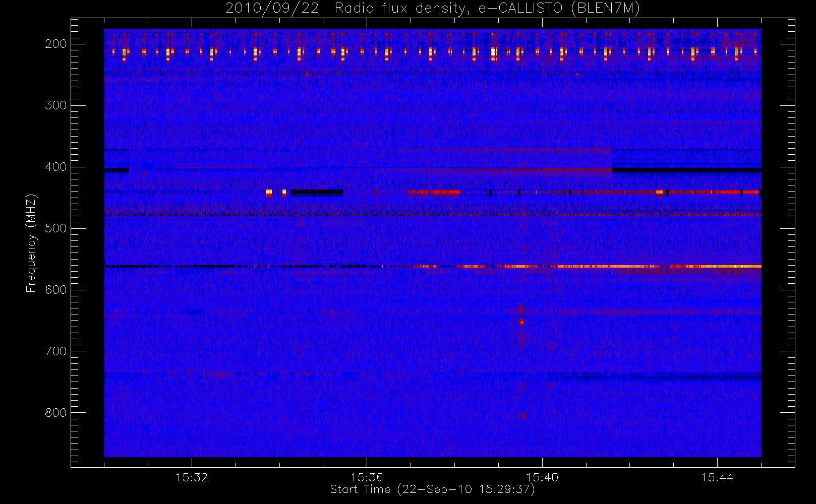Click the 500 frequency tick label

[x=55, y=228]
